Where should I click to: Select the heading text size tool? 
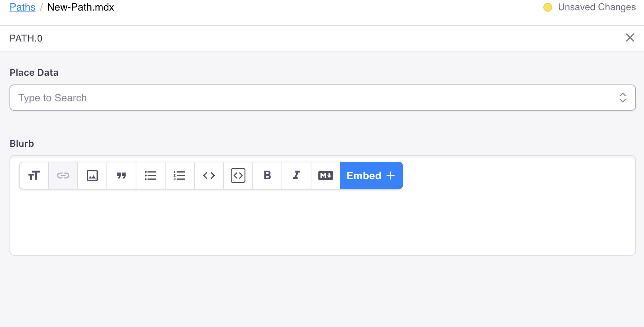coord(34,176)
